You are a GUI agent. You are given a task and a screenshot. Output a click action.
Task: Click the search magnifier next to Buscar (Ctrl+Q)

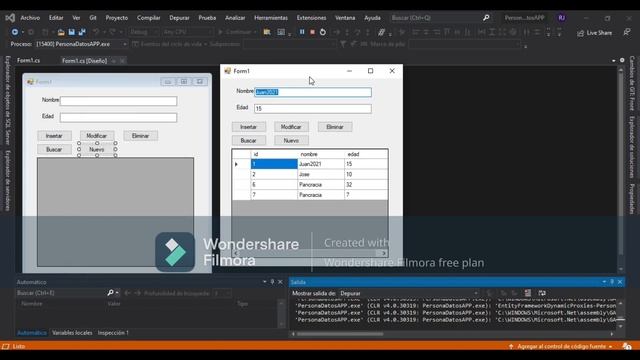pyautogui.click(x=486, y=18)
